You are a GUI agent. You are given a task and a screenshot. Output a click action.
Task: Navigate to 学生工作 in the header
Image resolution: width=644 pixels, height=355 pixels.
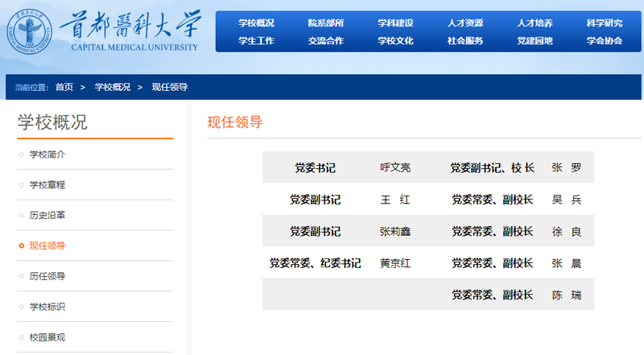coord(256,40)
